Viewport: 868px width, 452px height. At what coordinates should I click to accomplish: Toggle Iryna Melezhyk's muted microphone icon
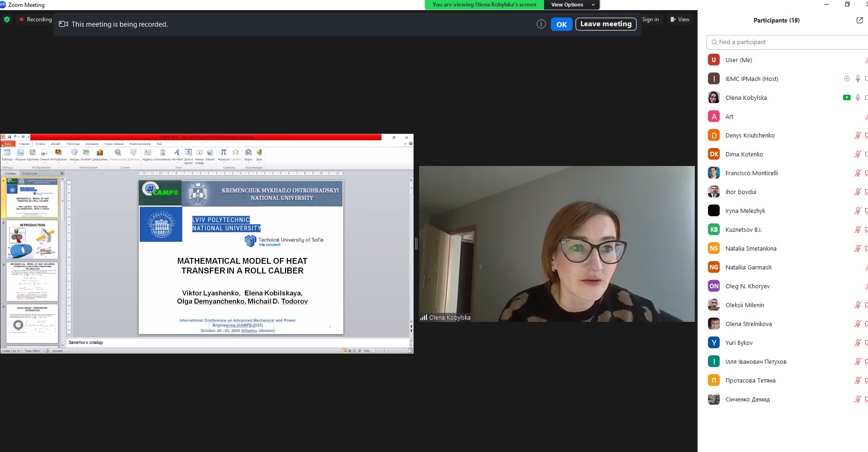857,211
